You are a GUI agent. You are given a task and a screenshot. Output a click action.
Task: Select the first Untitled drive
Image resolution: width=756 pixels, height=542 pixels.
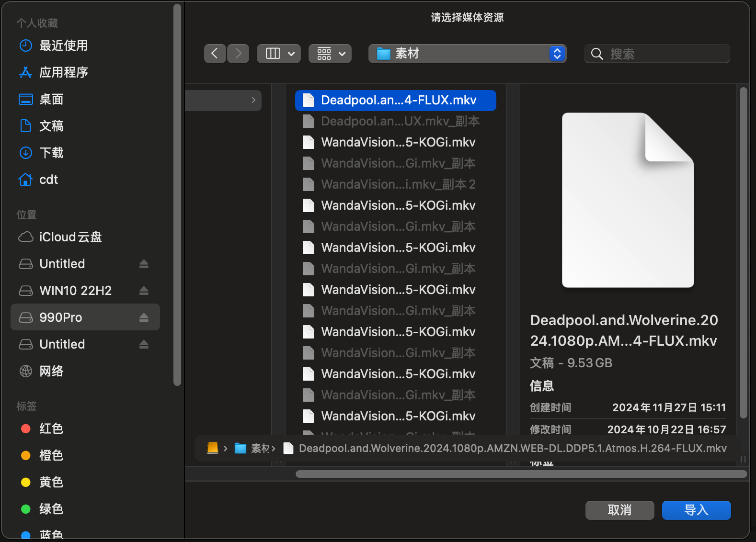point(85,264)
